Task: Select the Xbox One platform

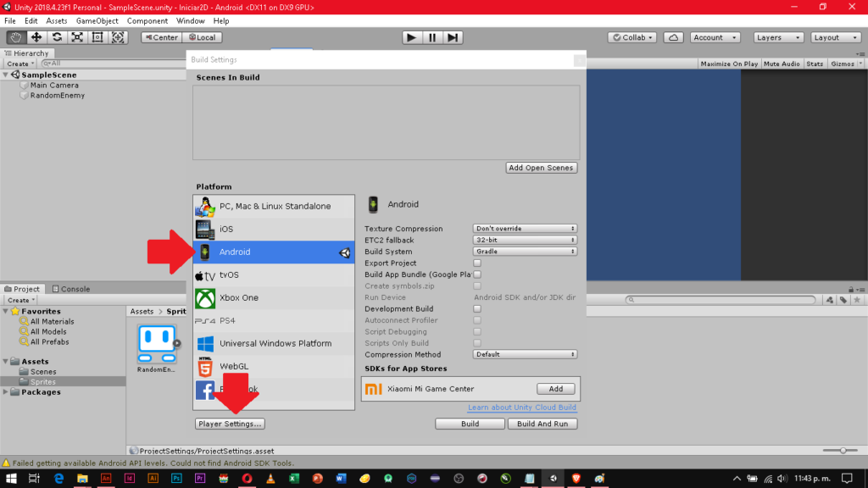Action: pos(274,297)
